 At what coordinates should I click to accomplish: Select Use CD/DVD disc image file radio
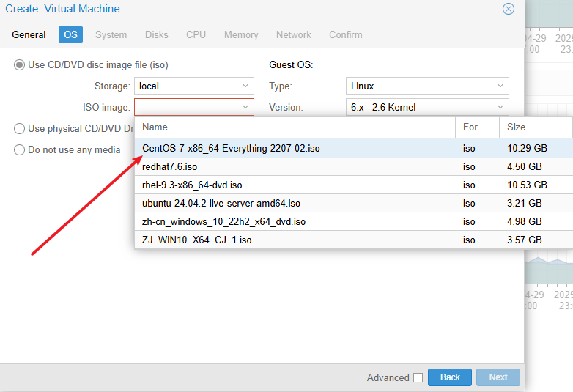coord(19,64)
